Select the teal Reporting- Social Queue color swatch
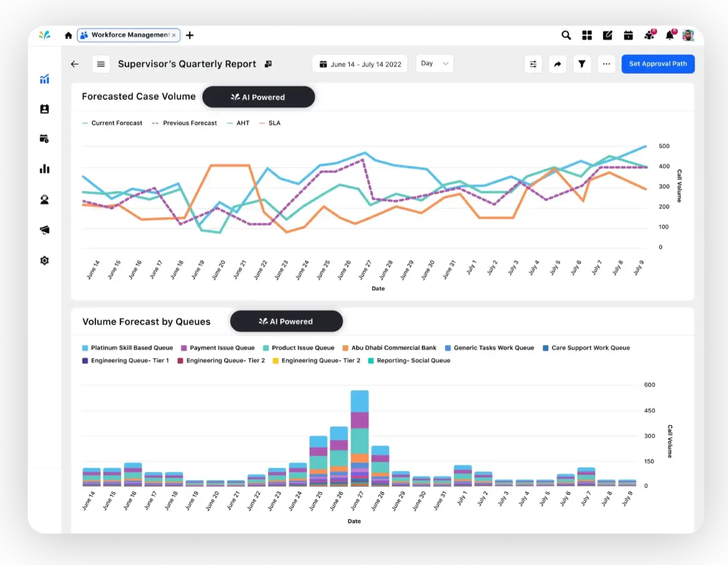This screenshot has width=728, height=565. pyautogui.click(x=371, y=360)
